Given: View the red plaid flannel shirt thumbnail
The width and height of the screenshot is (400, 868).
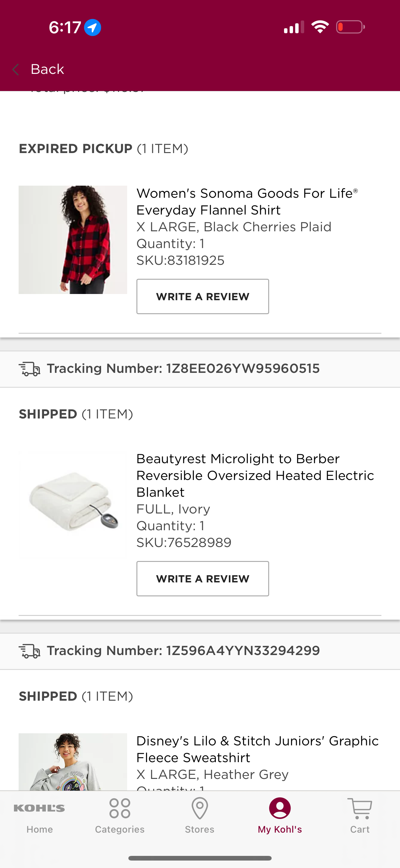Looking at the screenshot, I should click(73, 240).
